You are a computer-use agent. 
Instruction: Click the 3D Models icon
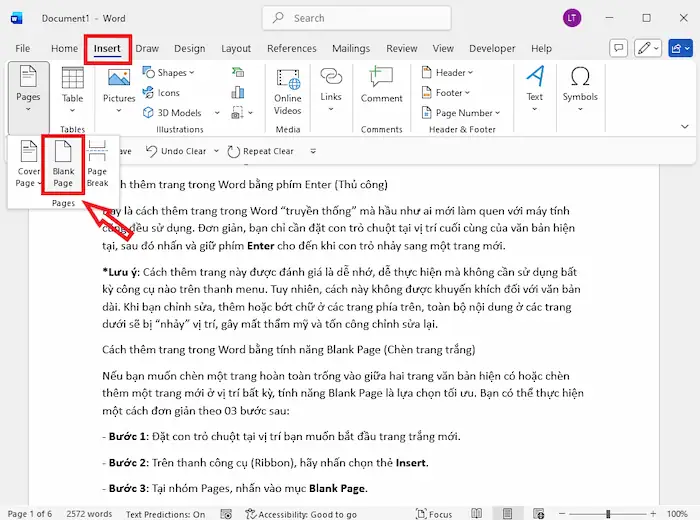(x=172, y=113)
